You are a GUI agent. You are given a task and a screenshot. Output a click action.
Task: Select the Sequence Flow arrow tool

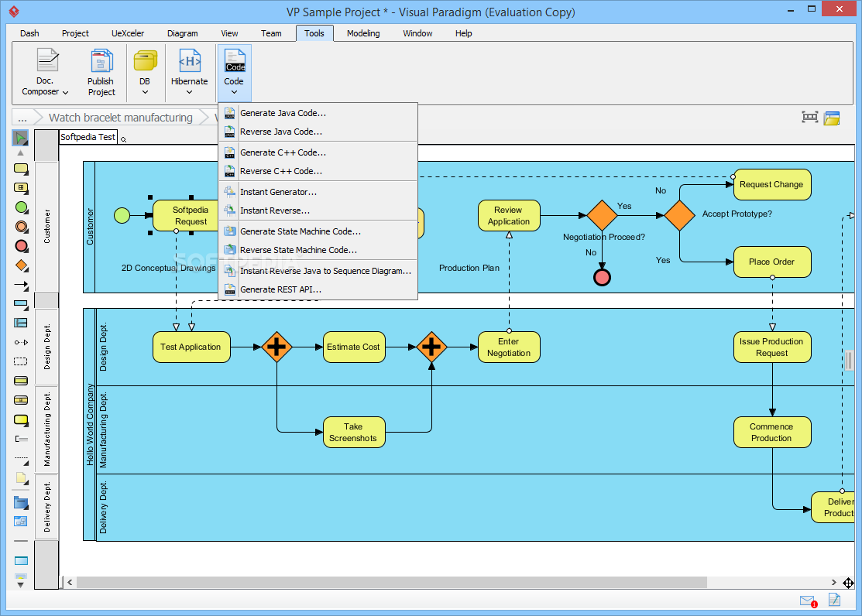(21, 286)
